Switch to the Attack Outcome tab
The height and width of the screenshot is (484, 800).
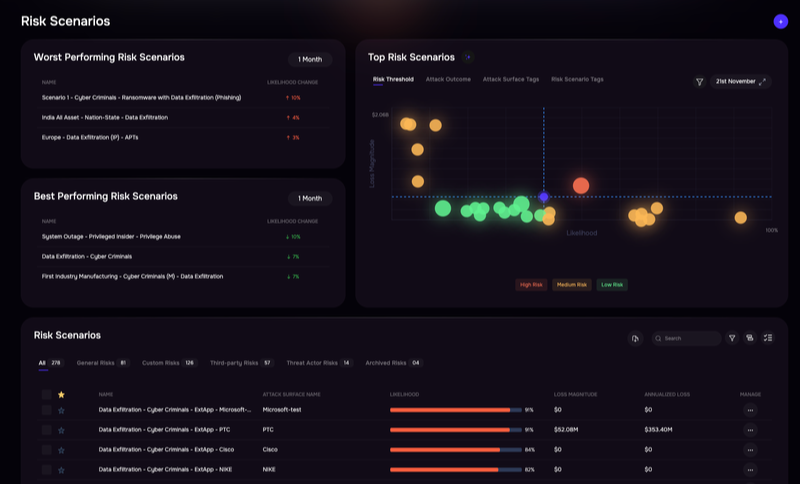(448, 79)
